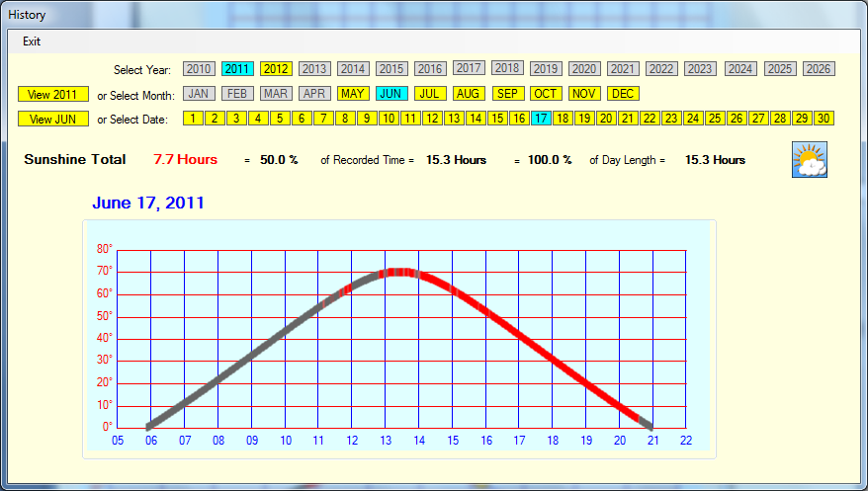This screenshot has height=491, width=868.
Task: Select year 2020
Action: [x=584, y=68]
